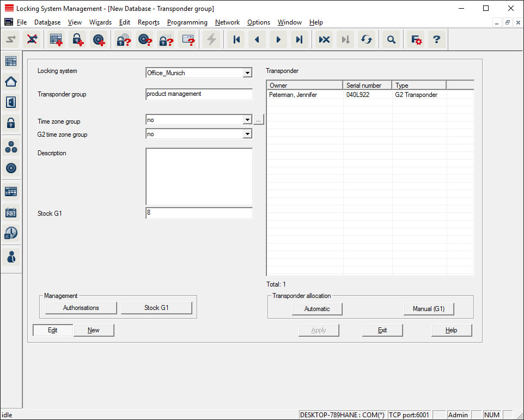Viewport: 524px width, 420px height.
Task: Jump to first record in toolbar
Action: tap(236, 40)
